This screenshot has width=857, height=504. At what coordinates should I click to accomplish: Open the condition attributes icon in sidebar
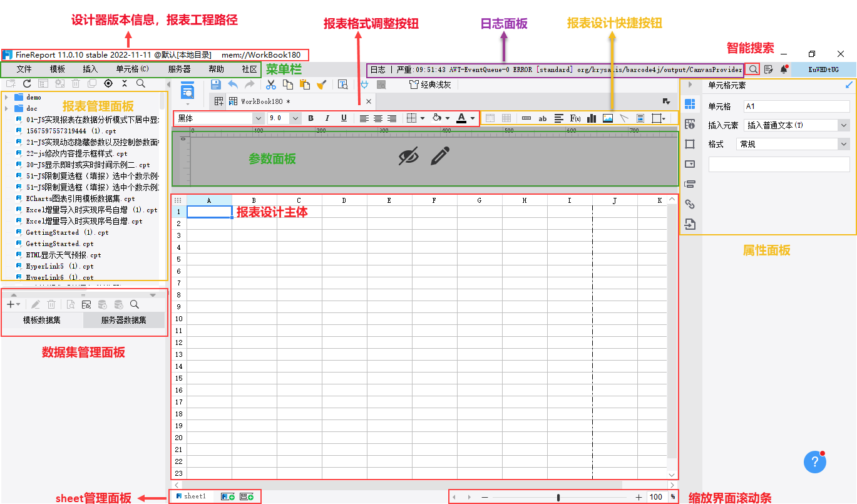(690, 184)
